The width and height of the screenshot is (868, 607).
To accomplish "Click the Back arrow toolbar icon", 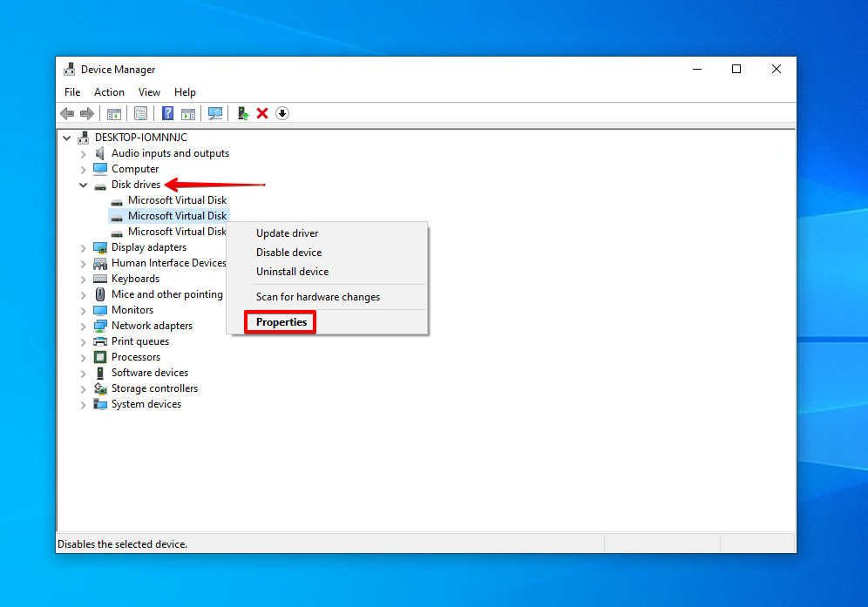I will 67,114.
